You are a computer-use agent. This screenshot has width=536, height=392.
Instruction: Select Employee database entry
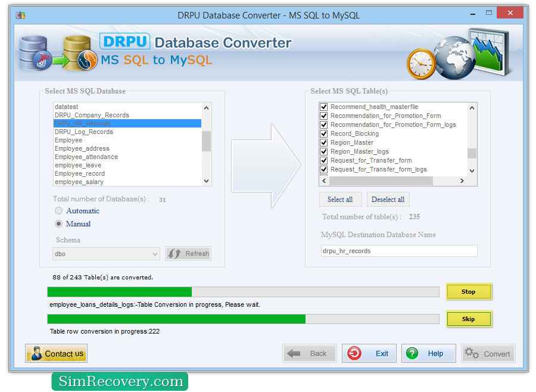pyautogui.click(x=127, y=140)
